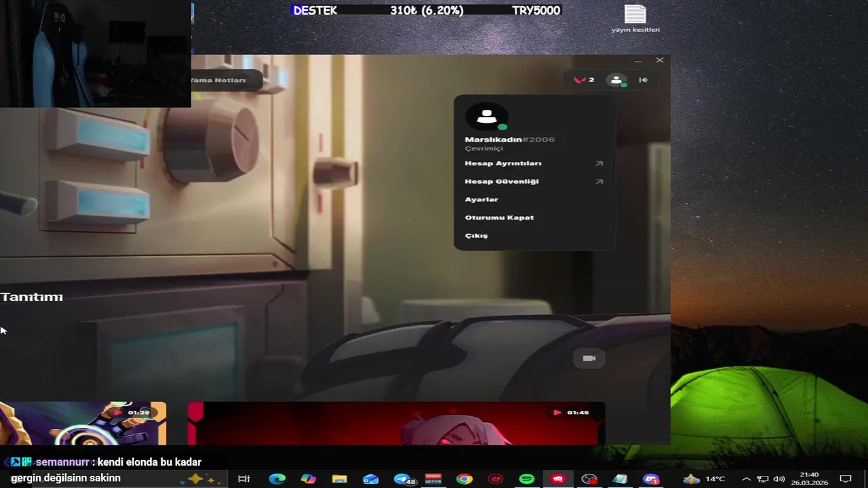
Task: Open Windows notification center
Action: coord(846,479)
